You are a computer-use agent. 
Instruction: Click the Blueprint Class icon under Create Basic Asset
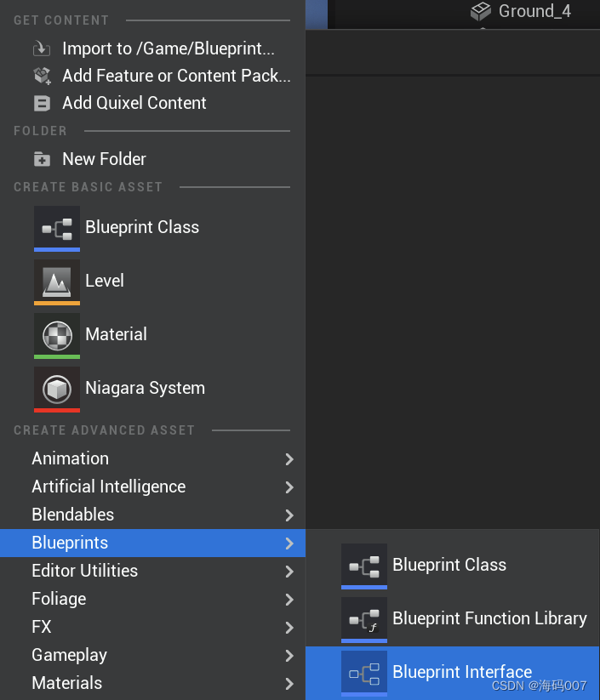point(57,229)
